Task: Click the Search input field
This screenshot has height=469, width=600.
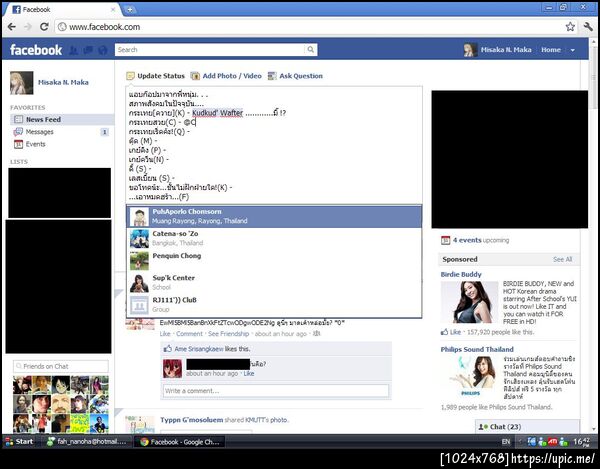Action: 210,50
